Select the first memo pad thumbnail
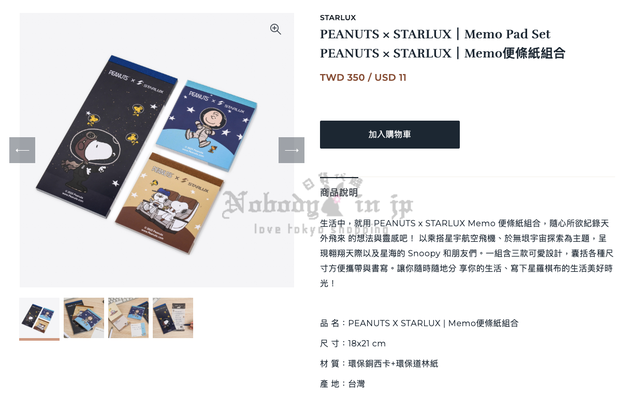This screenshot has height=408, width=640. tap(39, 318)
